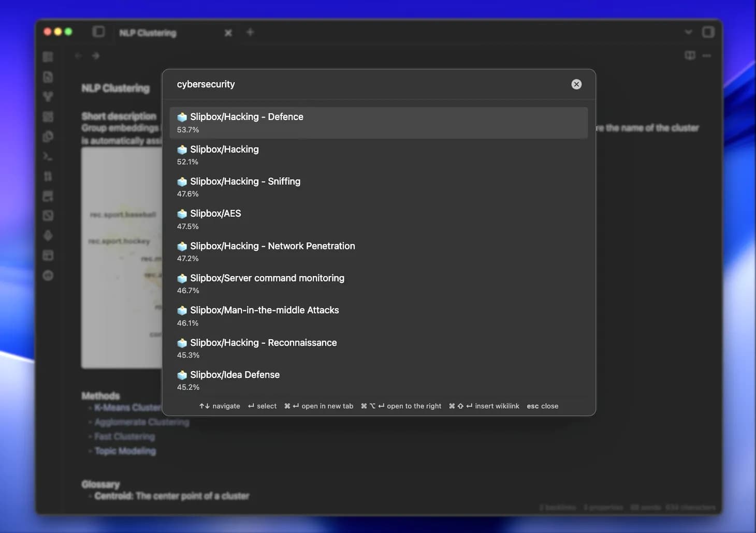Click the canvas grid icon below graph icon
The height and width of the screenshot is (533, 756).
(x=48, y=117)
